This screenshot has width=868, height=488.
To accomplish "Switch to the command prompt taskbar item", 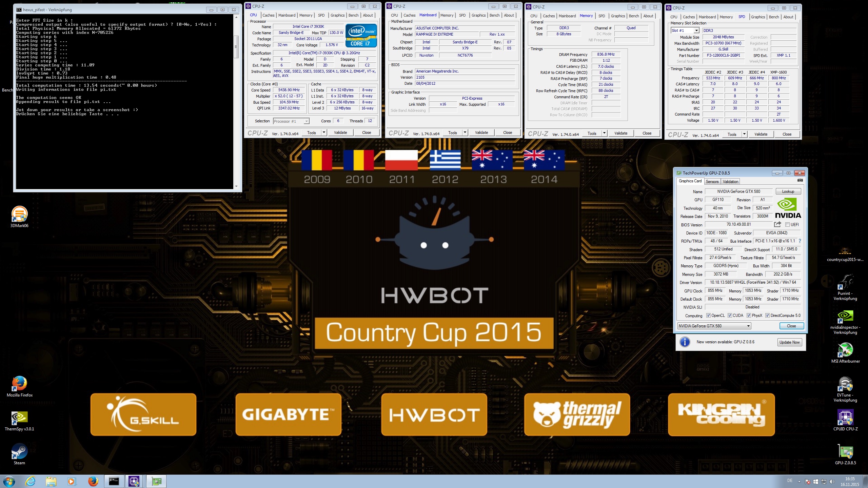I will click(x=114, y=481).
